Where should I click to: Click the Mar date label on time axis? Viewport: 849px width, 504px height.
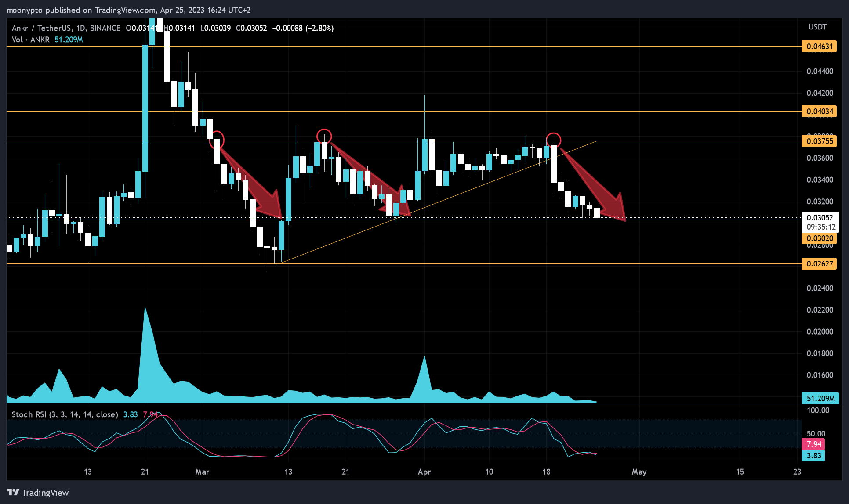point(202,472)
